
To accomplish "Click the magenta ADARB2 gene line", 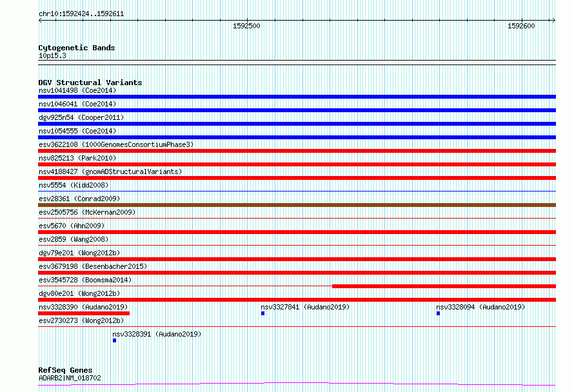I will pyautogui.click(x=297, y=384).
